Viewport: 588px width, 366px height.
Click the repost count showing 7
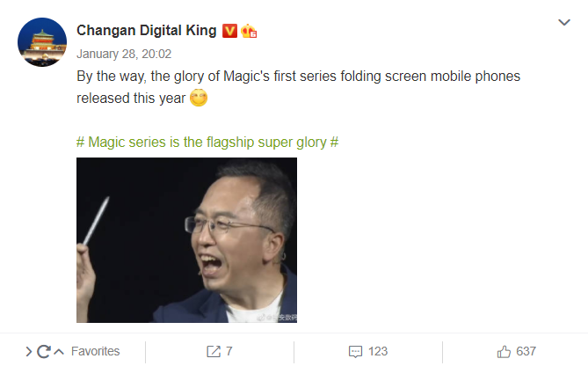pyautogui.click(x=229, y=351)
